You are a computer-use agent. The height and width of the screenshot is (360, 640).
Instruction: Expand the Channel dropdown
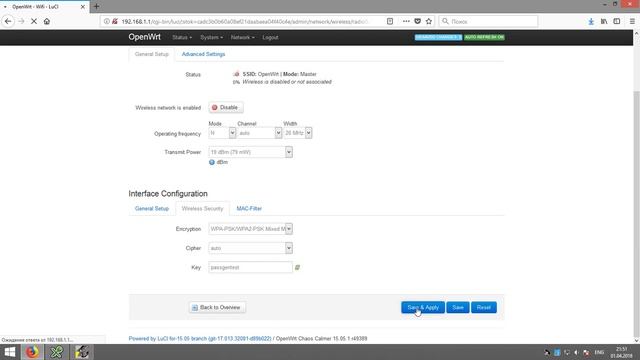tap(260, 133)
